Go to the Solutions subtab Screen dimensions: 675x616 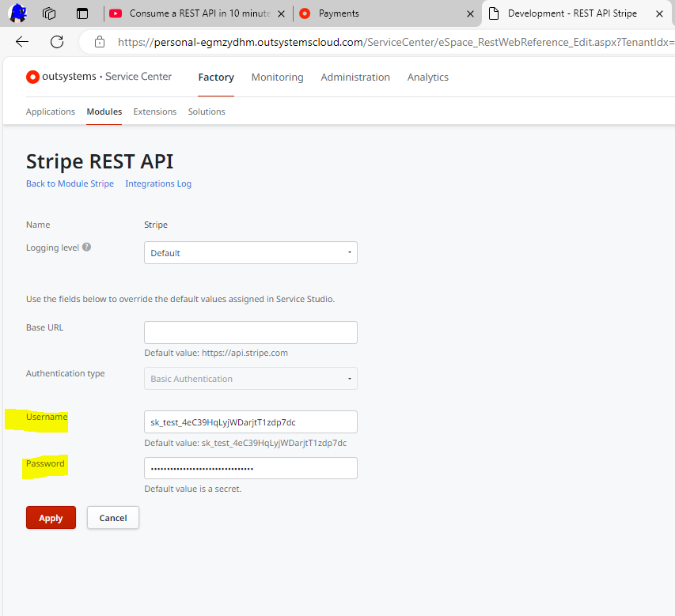pyautogui.click(x=207, y=111)
